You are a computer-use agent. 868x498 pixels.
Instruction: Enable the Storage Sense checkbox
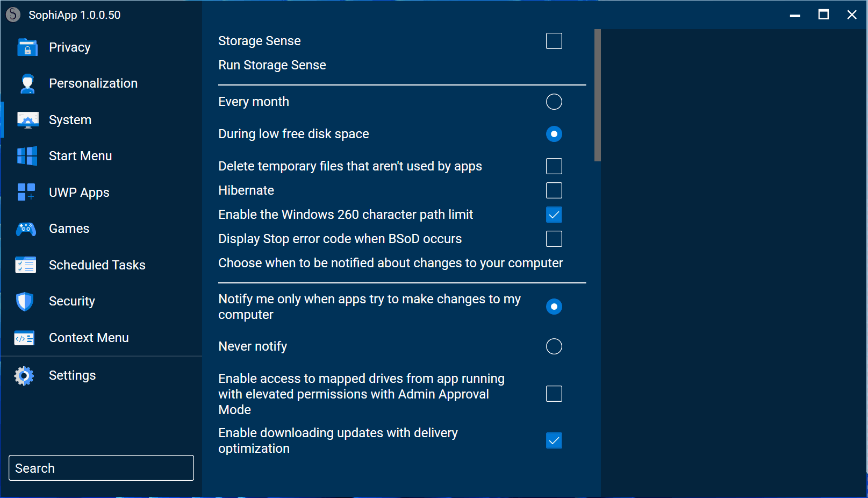pos(554,41)
